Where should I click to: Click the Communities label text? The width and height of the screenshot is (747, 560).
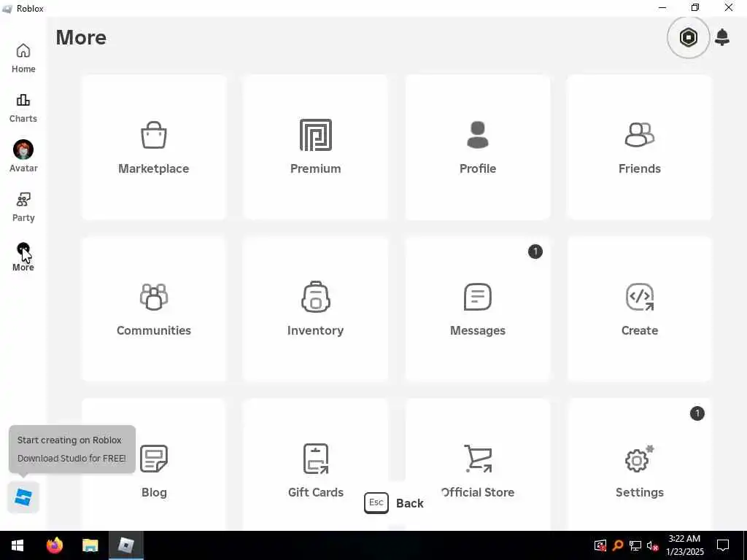153,330
